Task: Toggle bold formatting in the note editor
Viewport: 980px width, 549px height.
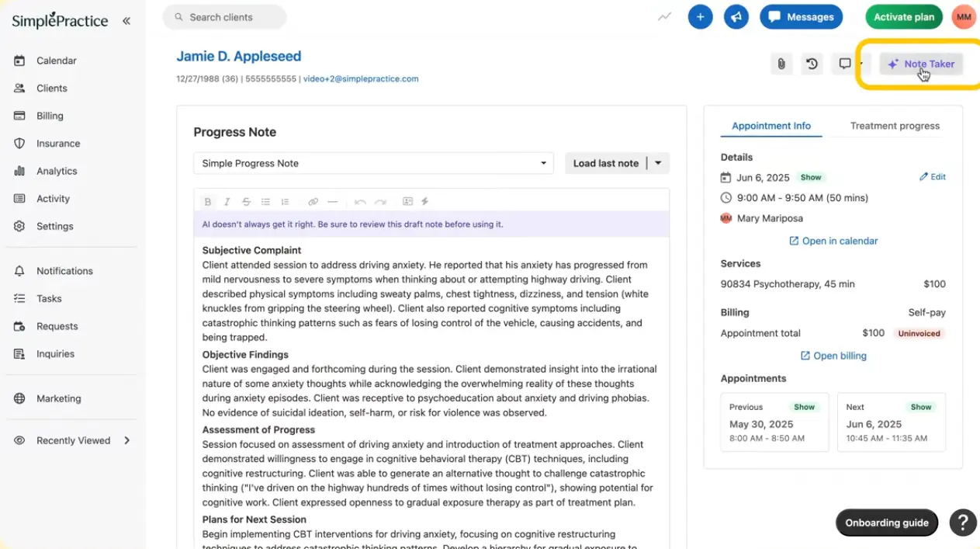Action: [x=207, y=202]
